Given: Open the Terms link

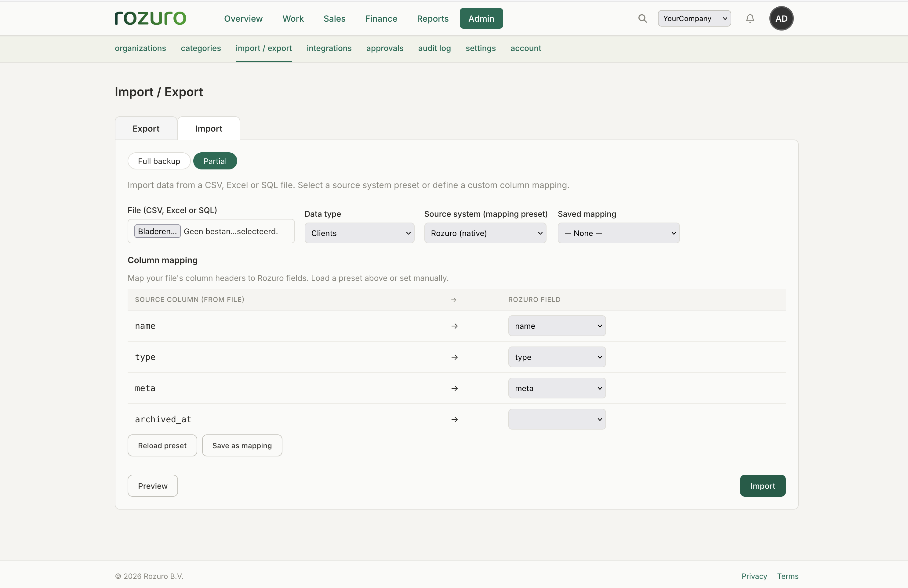Looking at the screenshot, I should [788, 576].
